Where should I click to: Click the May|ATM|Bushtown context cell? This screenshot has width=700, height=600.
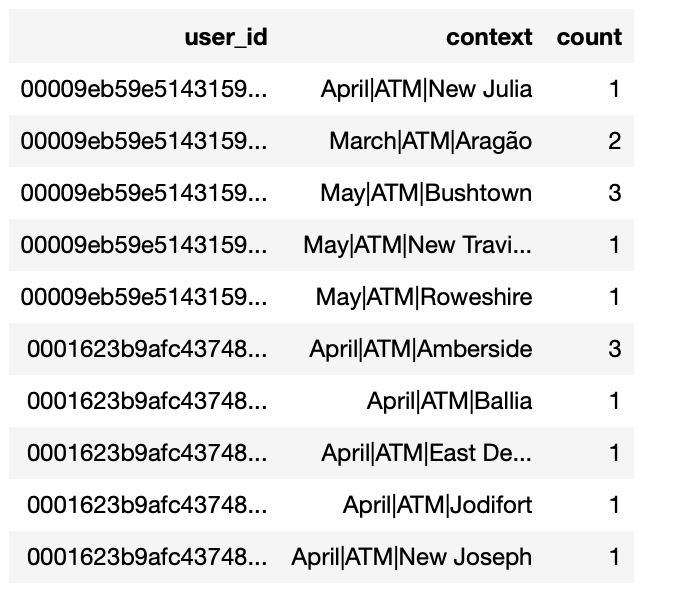point(426,193)
